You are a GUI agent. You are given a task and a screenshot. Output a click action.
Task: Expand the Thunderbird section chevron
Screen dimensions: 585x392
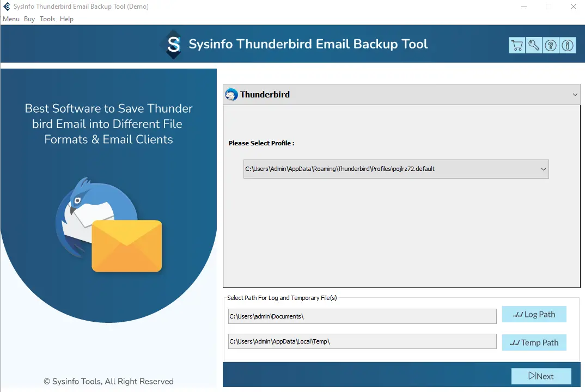[575, 94]
